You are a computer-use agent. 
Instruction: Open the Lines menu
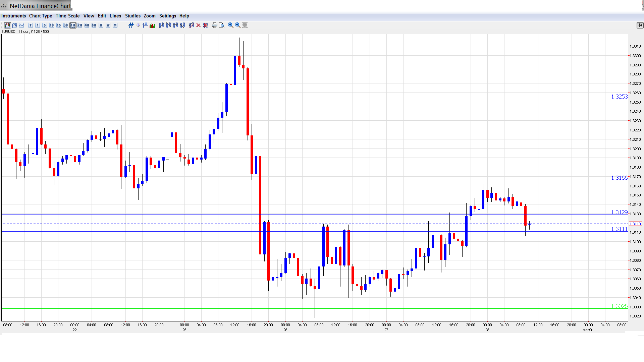pyautogui.click(x=115, y=16)
